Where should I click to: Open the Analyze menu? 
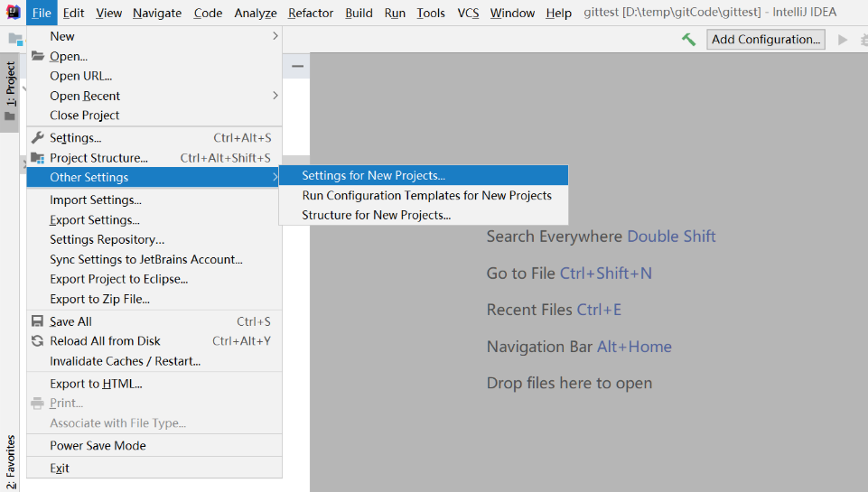[256, 13]
